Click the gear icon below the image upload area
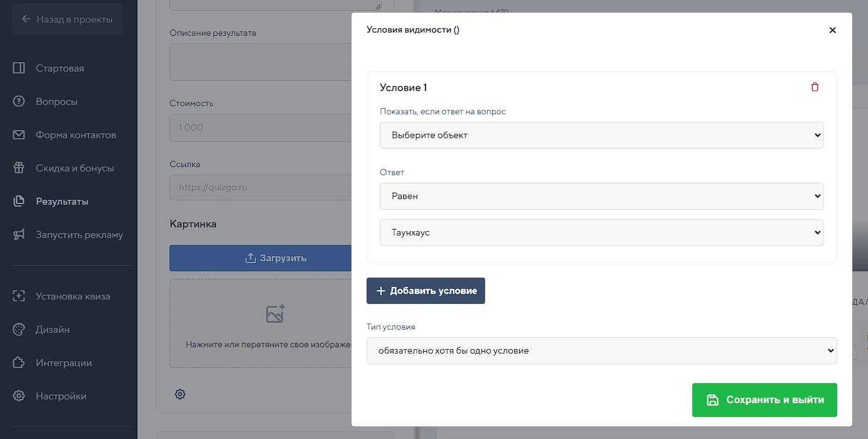Viewport: 868px width, 439px height. coord(180,394)
